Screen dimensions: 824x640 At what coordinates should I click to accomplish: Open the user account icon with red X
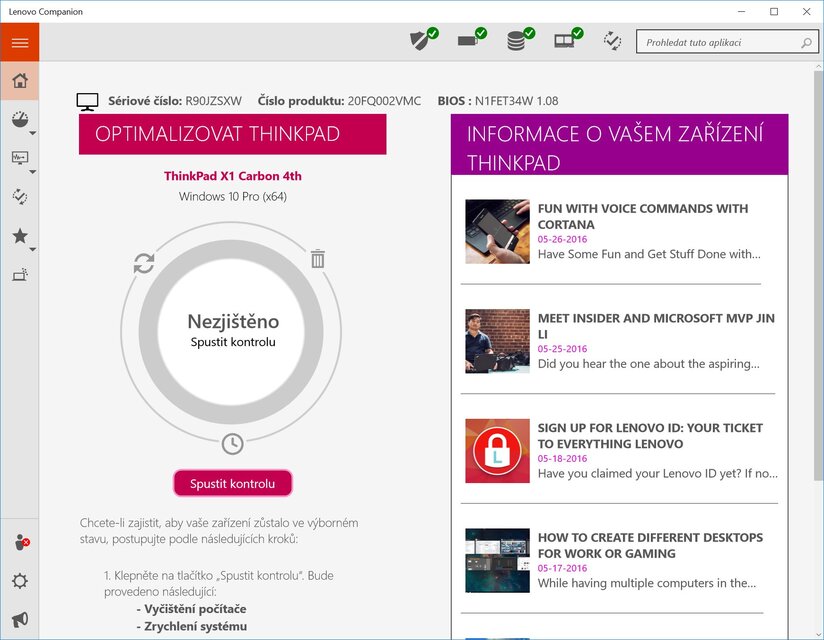[19, 542]
